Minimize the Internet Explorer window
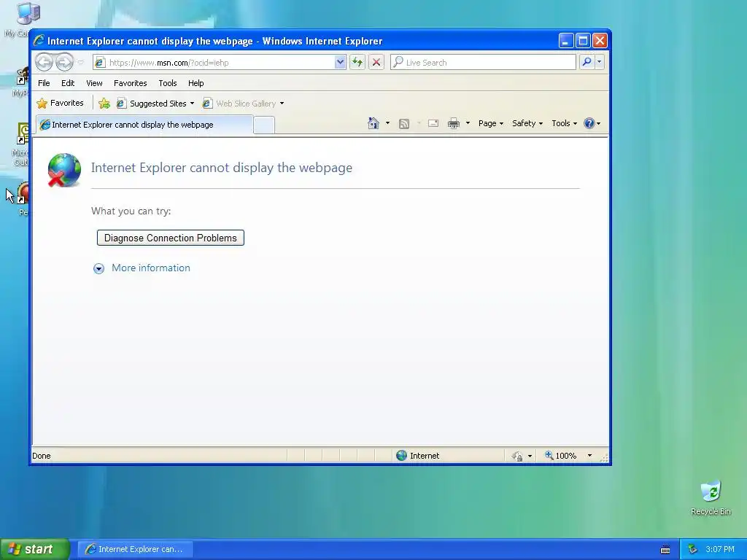This screenshot has height=560, width=747. (565, 41)
